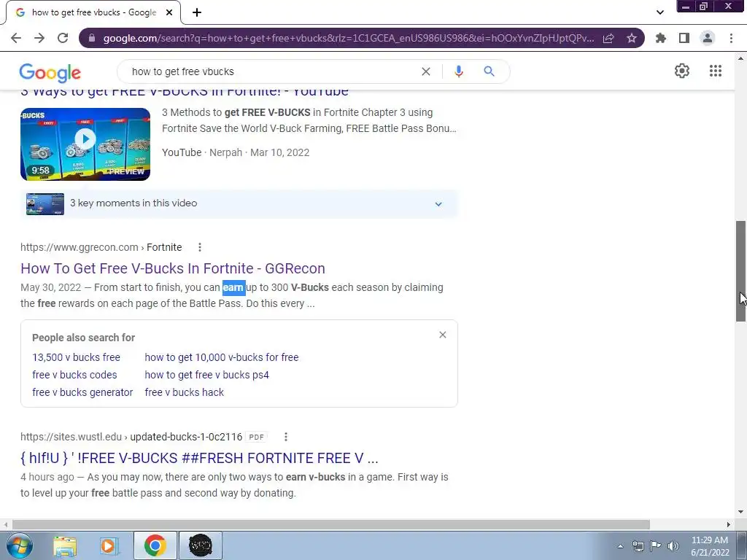Bookmark this page with the star

632,38
